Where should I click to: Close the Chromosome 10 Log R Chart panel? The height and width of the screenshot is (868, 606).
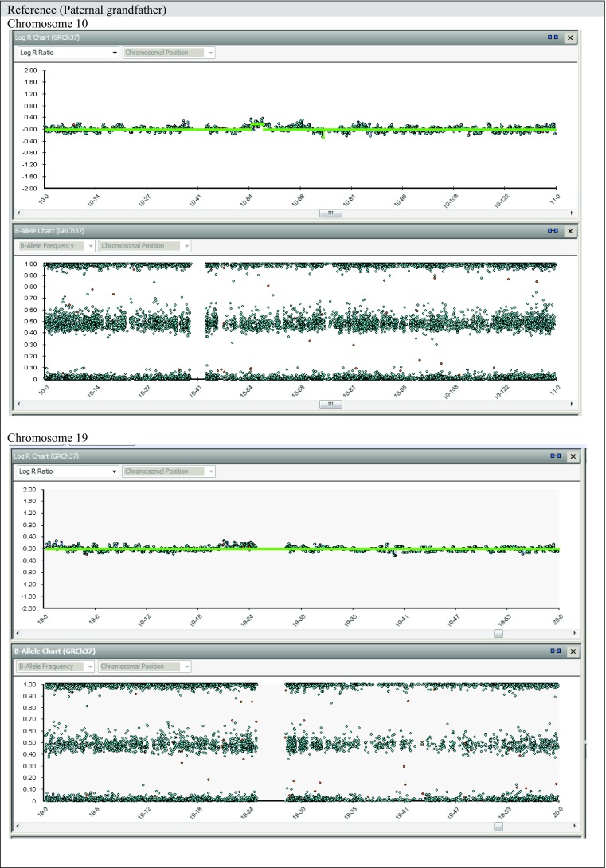coord(569,37)
